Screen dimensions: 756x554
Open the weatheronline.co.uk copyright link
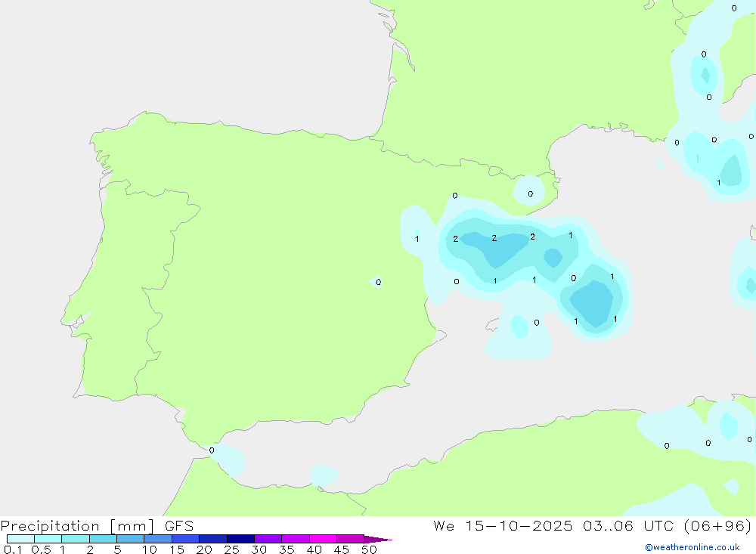692,547
